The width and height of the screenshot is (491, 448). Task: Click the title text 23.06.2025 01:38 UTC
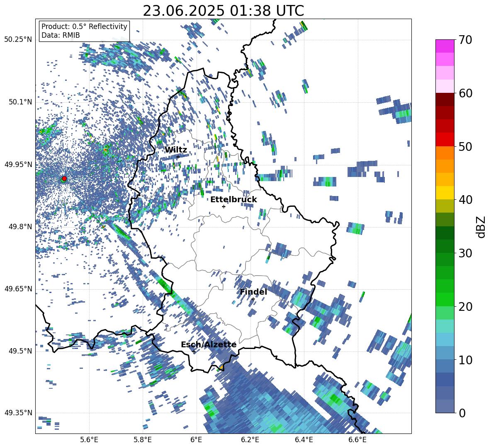(223, 11)
